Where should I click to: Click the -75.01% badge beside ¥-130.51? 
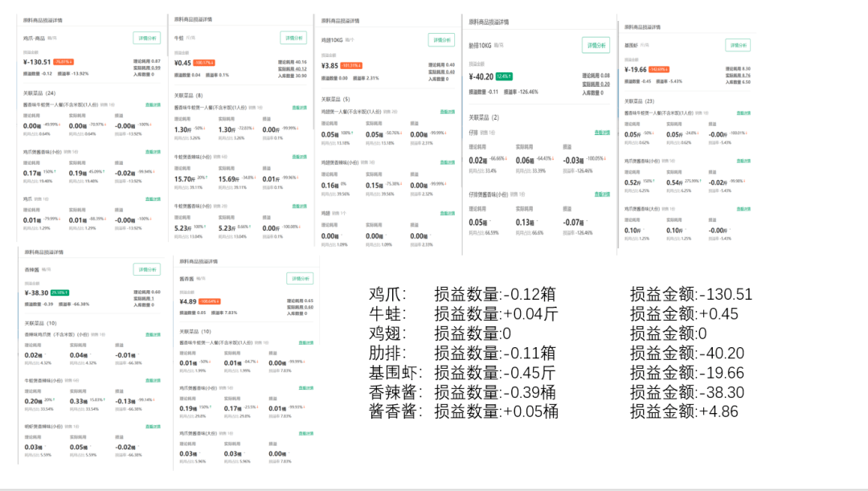(63, 62)
